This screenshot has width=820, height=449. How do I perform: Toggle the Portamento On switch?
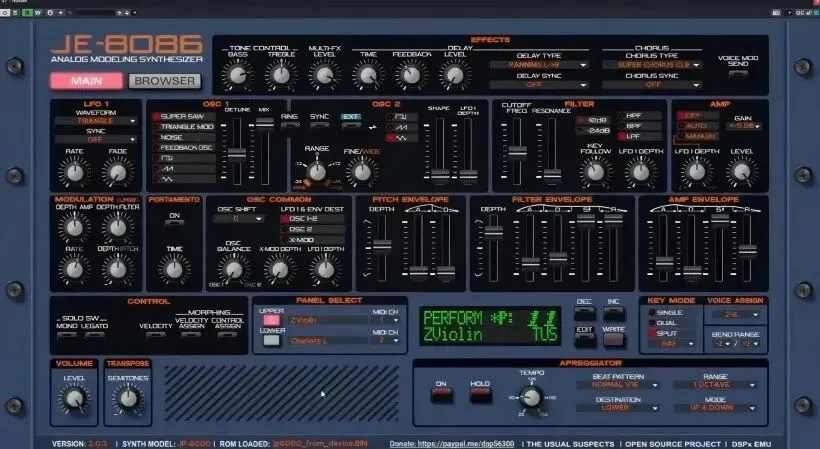(x=174, y=224)
